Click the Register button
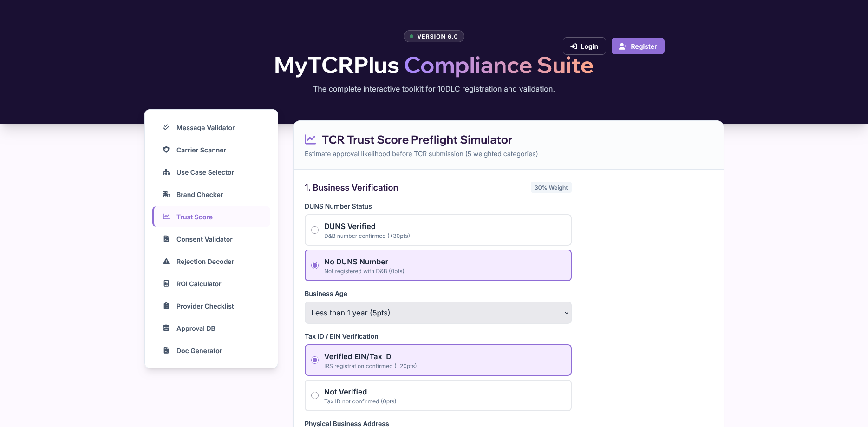 tap(638, 46)
